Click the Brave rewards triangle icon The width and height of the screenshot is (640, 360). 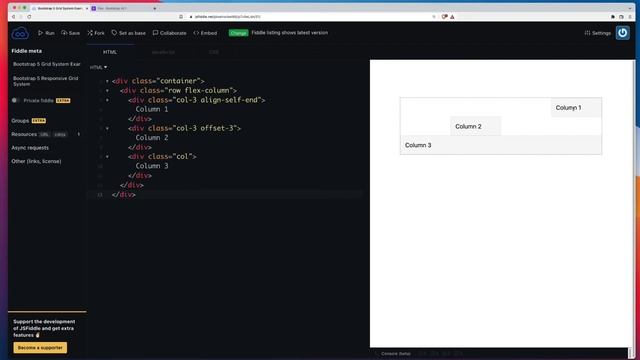[x=452, y=17]
